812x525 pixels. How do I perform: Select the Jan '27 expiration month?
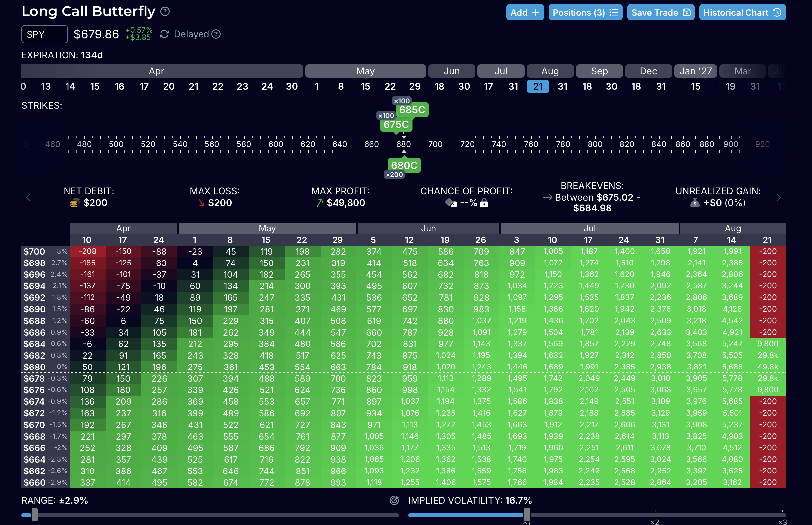click(695, 71)
